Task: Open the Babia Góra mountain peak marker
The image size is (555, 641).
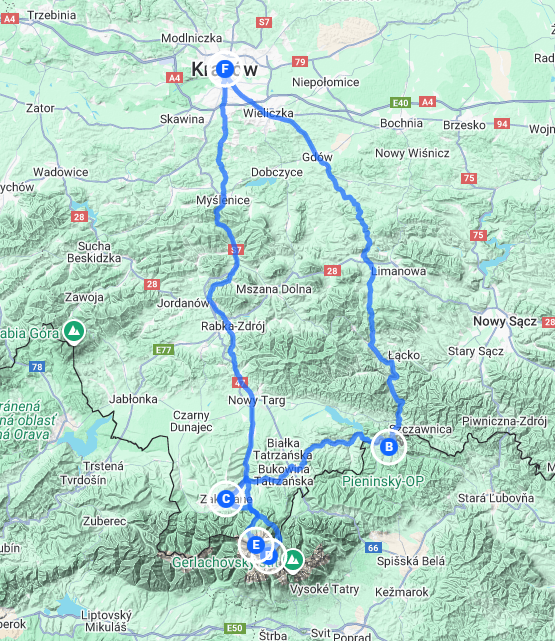Action: [74, 332]
